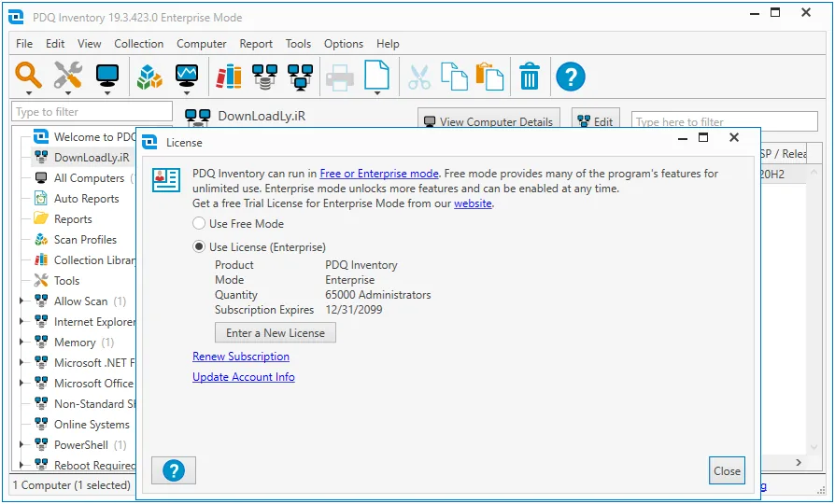Viewport: 835px width, 504px height.
Task: Click the new blank page icon
Action: (376, 75)
